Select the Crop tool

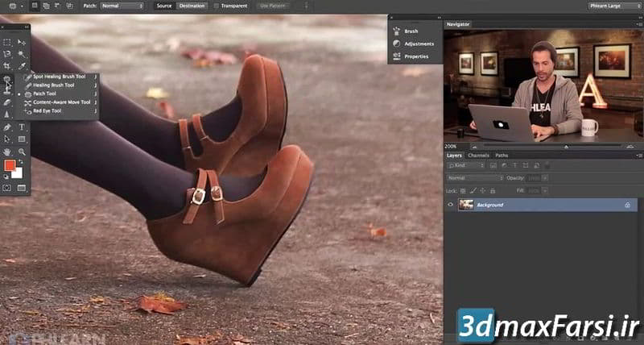(7, 66)
